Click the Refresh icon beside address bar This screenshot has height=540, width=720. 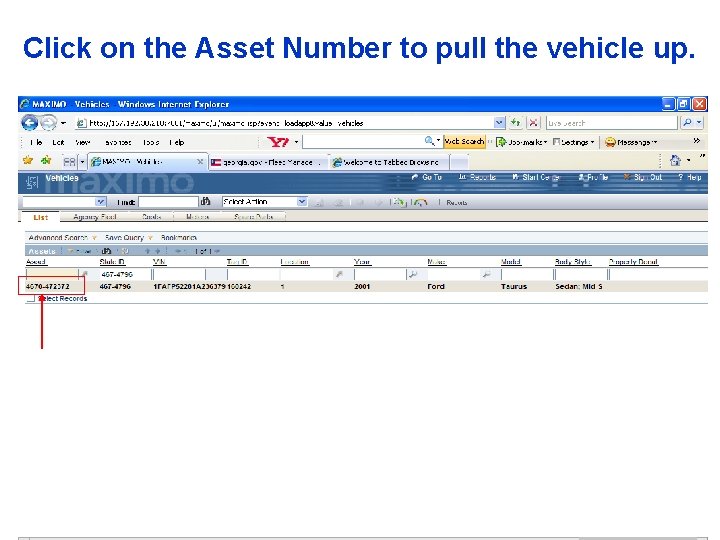pyautogui.click(x=516, y=123)
